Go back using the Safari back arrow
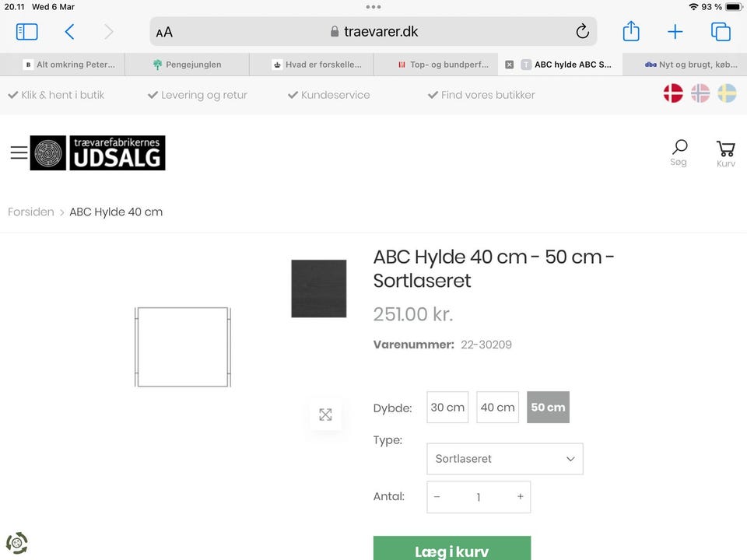This screenshot has height=560, width=747. point(69,32)
